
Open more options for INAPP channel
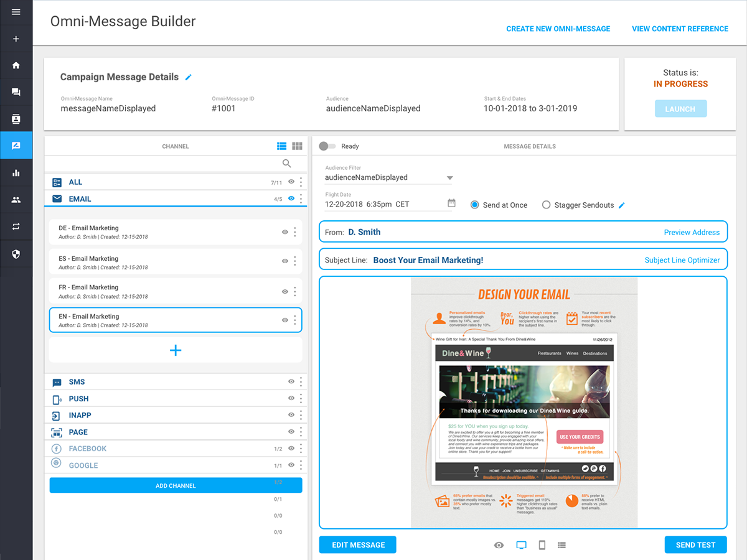pyautogui.click(x=301, y=415)
